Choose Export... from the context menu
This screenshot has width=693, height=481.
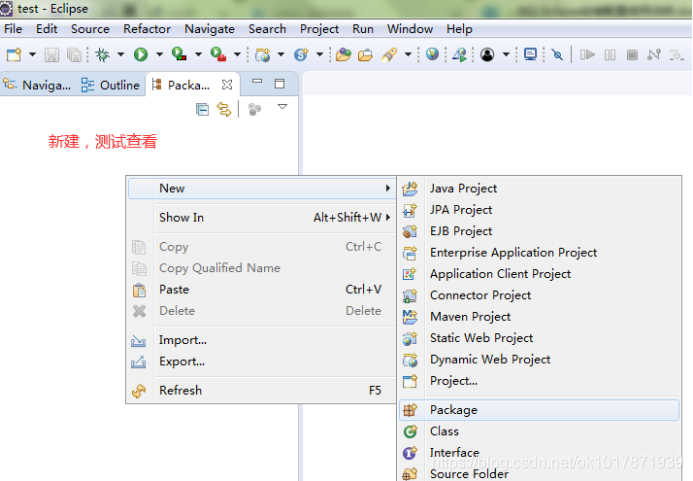click(262, 362)
